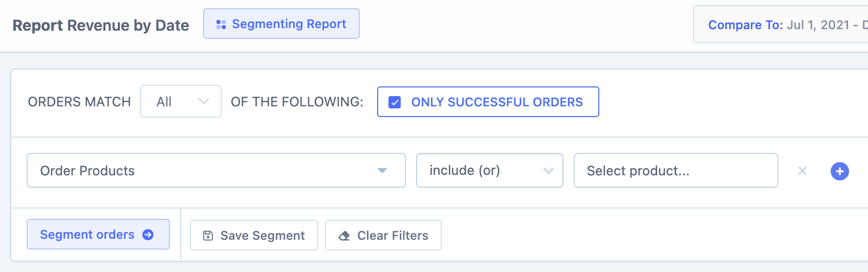Click the chevron in the 'All' selector
The height and width of the screenshot is (272, 868).
pyautogui.click(x=204, y=101)
